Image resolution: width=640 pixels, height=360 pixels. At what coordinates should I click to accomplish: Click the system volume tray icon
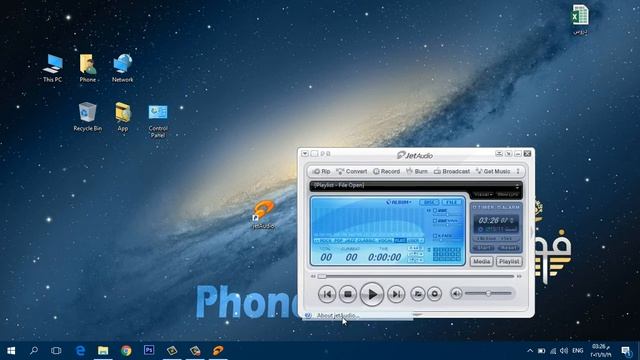tap(564, 351)
